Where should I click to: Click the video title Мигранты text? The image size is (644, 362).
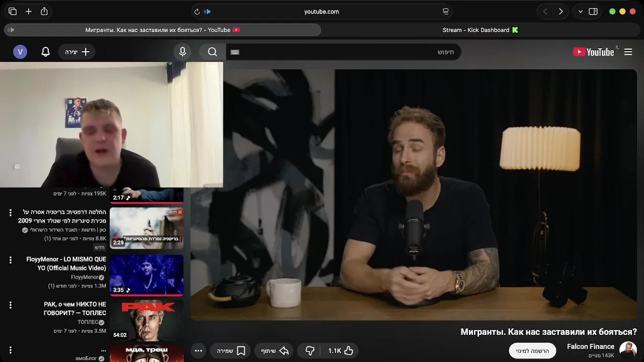(549, 332)
